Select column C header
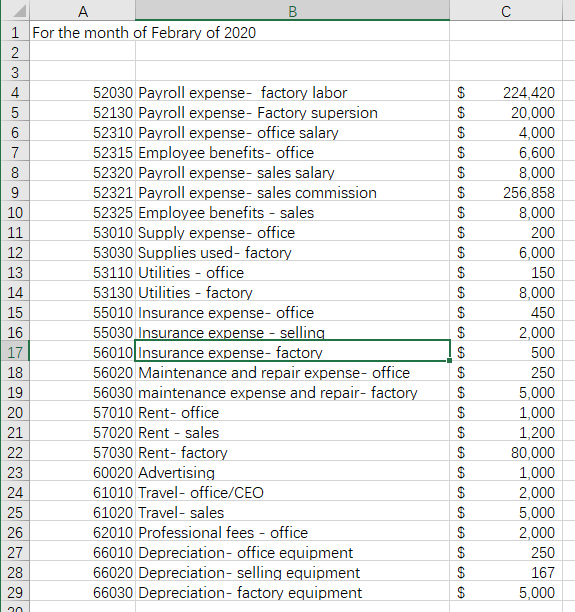 point(506,11)
